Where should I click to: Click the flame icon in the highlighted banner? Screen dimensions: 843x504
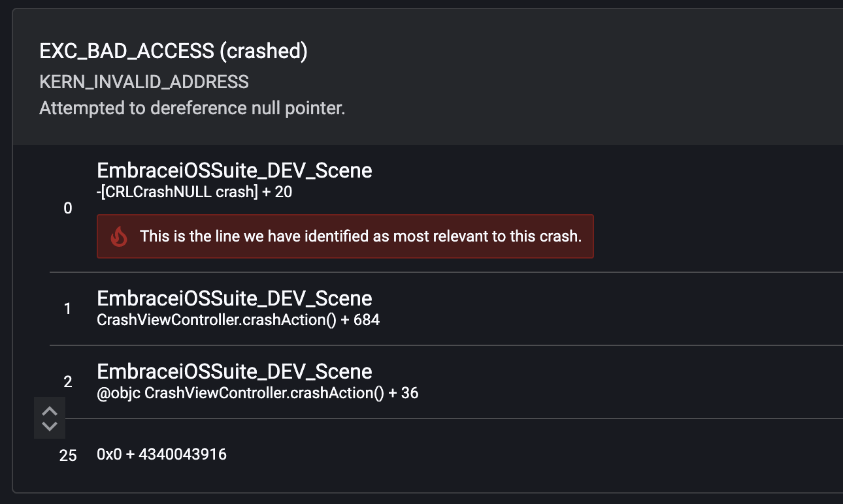pos(119,236)
